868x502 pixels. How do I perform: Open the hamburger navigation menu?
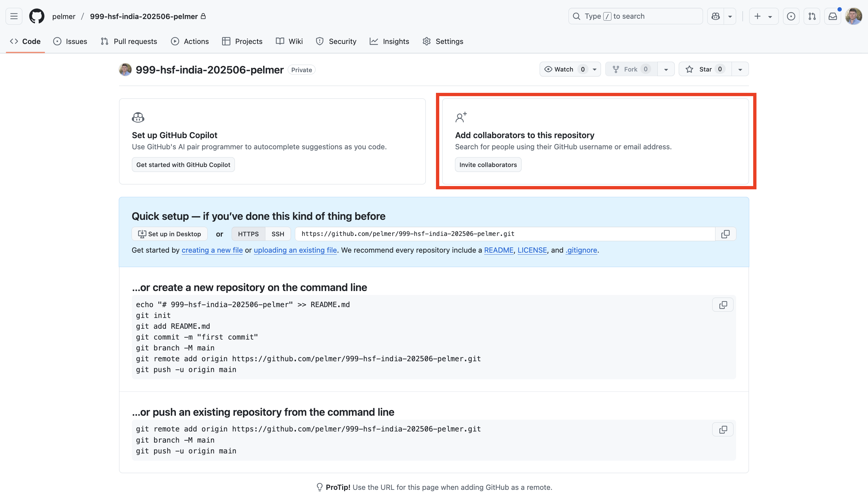(14, 16)
